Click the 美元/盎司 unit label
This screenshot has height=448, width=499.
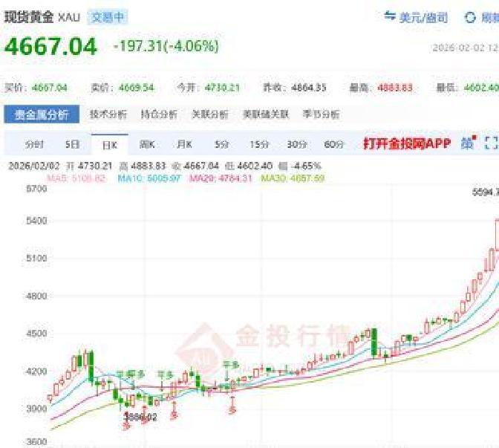[423, 18]
